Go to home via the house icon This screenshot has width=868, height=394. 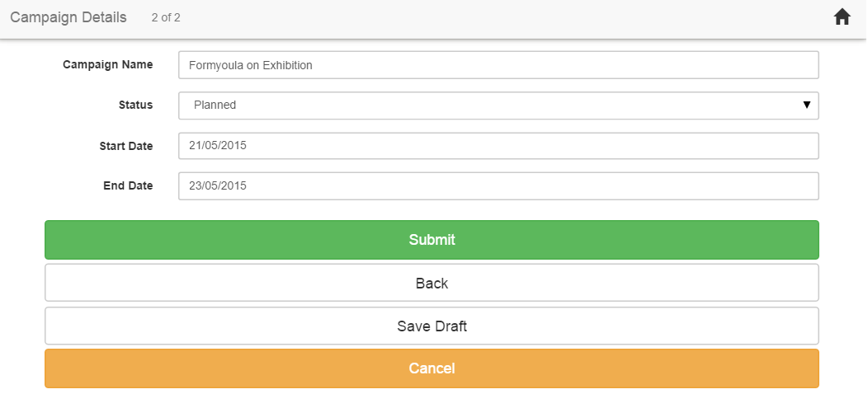click(x=842, y=17)
